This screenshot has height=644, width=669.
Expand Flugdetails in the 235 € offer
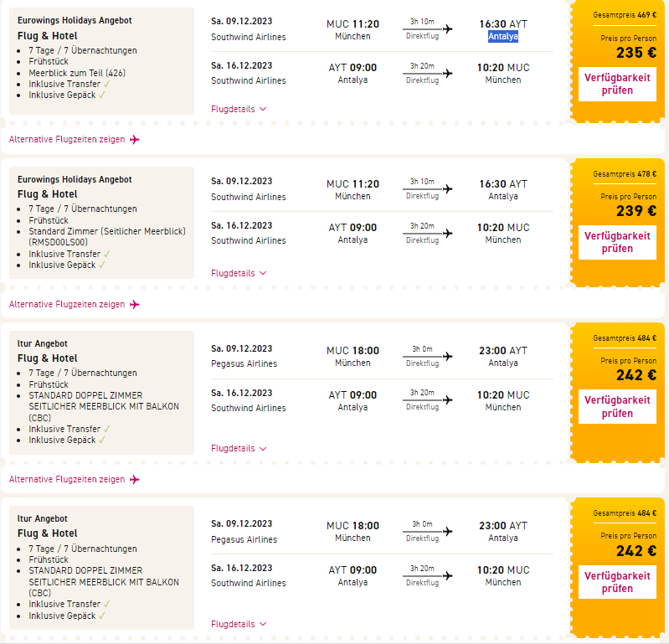pos(239,108)
